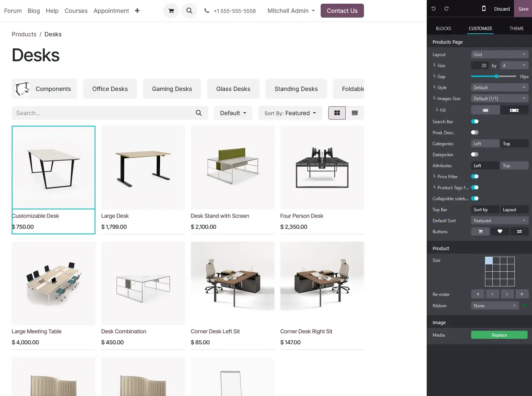Click the Contact Us button
532x396 pixels.
tap(342, 11)
